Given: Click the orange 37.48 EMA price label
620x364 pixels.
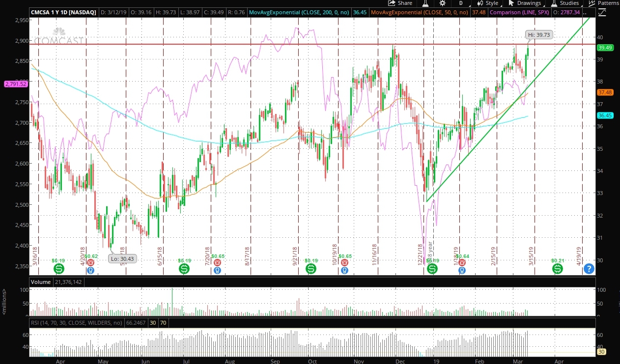Looking at the screenshot, I should 604,92.
